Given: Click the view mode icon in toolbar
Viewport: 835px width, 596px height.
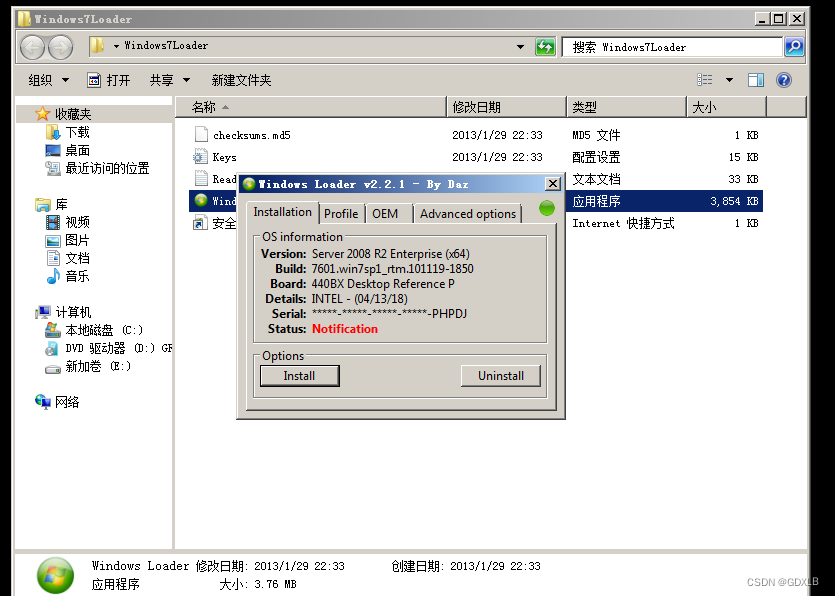Looking at the screenshot, I should click(x=705, y=80).
